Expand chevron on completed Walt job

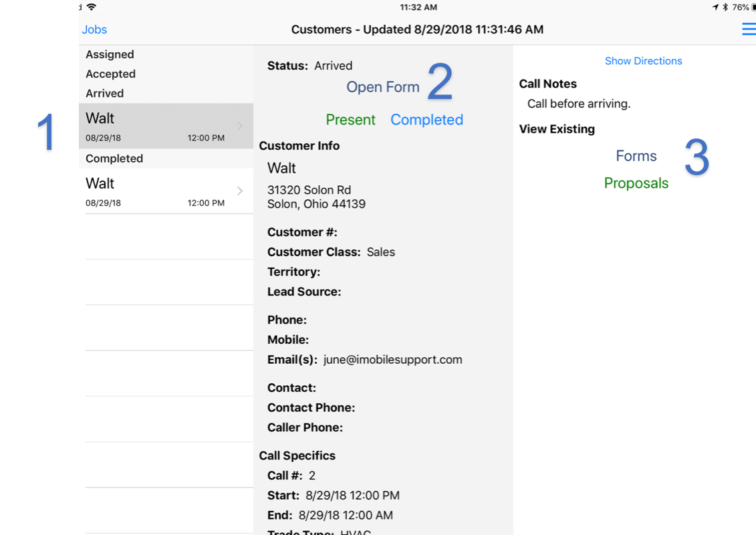[x=239, y=191]
